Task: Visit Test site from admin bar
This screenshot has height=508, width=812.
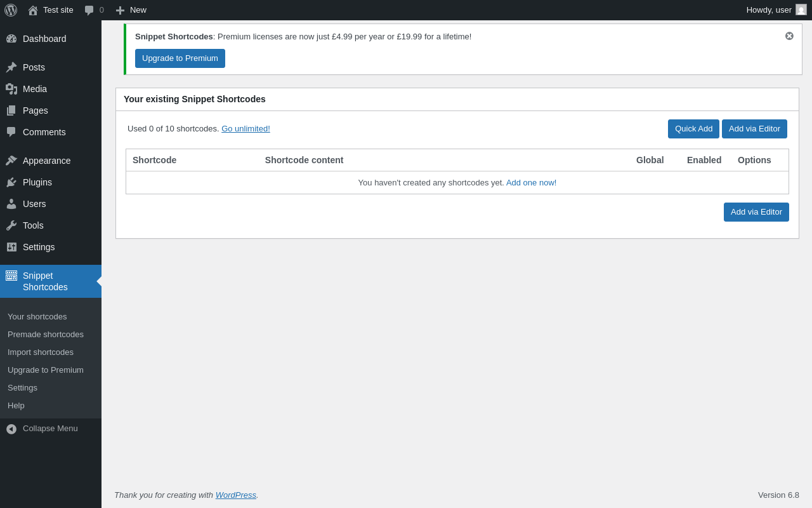Action: pos(58,10)
